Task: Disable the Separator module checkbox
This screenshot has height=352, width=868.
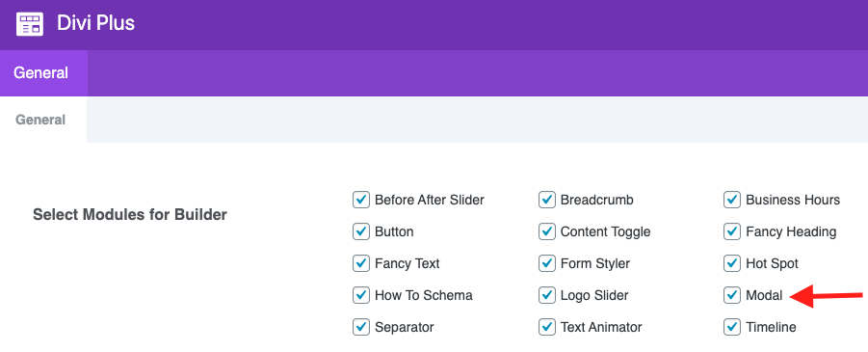Action: click(x=361, y=327)
